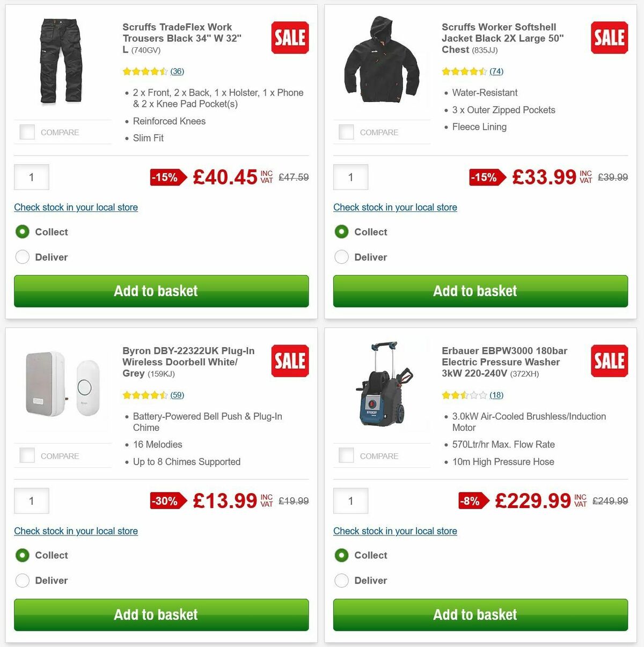Click the quantity field for the doorbell
Screen dimensions: 644x647
pyautogui.click(x=31, y=500)
